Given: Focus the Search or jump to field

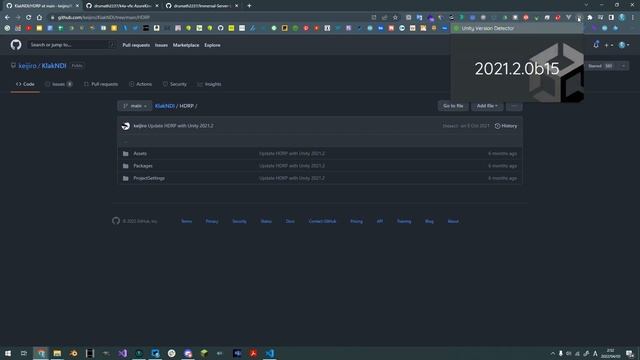Looking at the screenshot, I should (71, 45).
